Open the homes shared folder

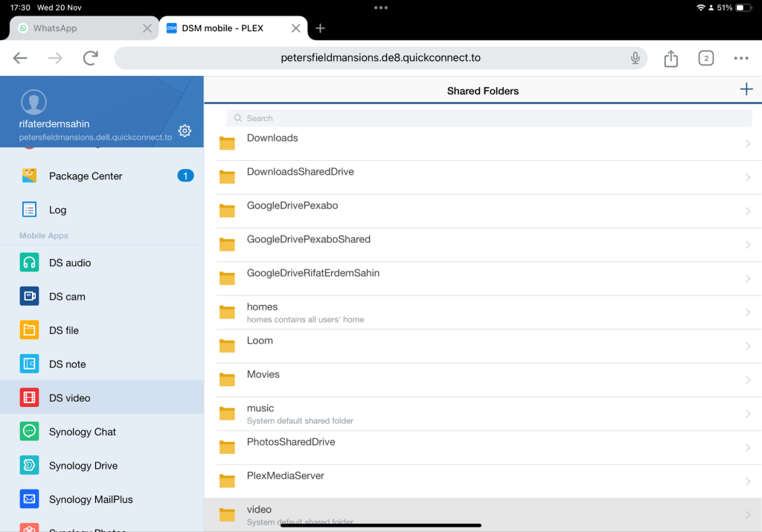click(483, 313)
